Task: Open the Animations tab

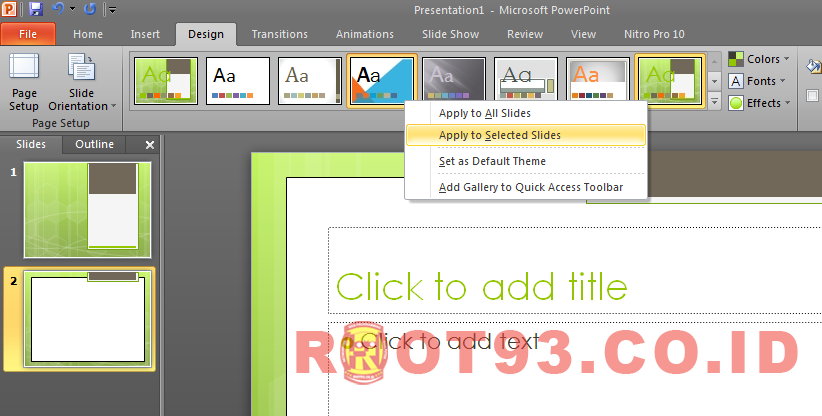Action: point(365,34)
